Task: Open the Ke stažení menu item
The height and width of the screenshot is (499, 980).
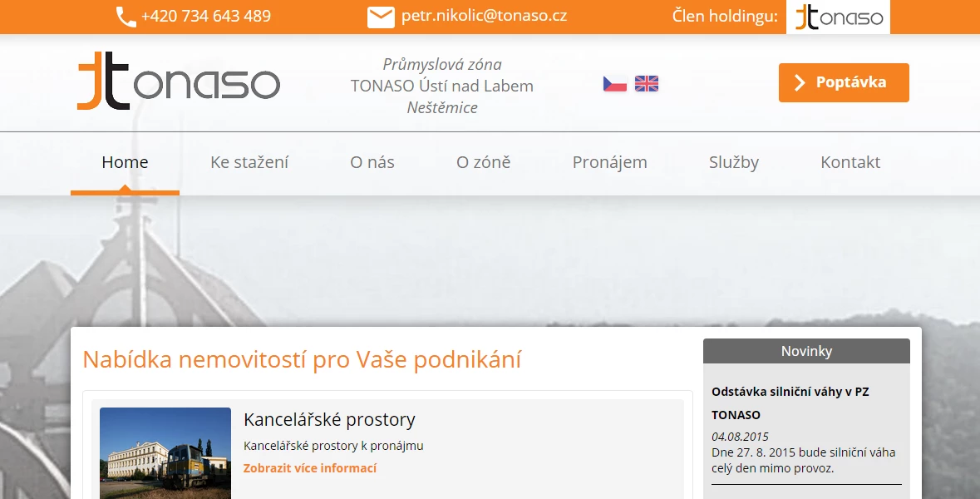Action: click(249, 162)
